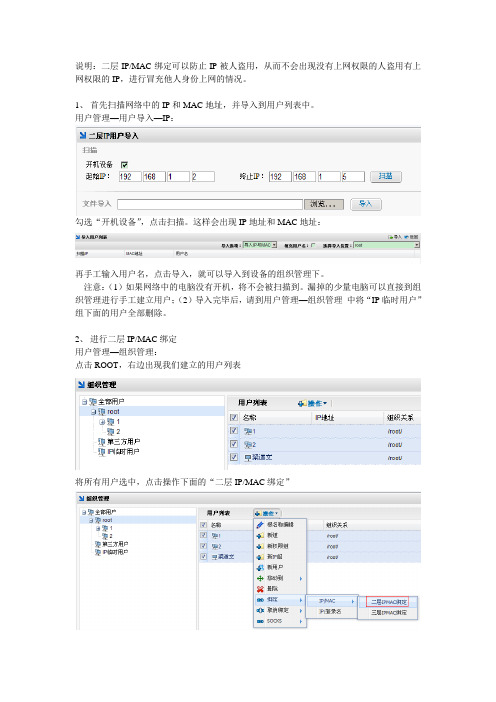Select root in upper 组织管理 tree
This screenshot has width=496, height=702.
click(x=113, y=411)
